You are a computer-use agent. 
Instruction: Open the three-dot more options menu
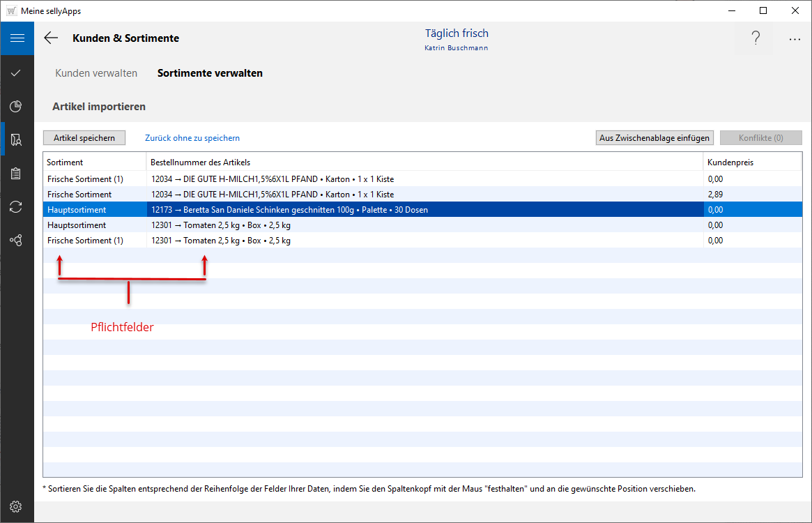coord(795,39)
